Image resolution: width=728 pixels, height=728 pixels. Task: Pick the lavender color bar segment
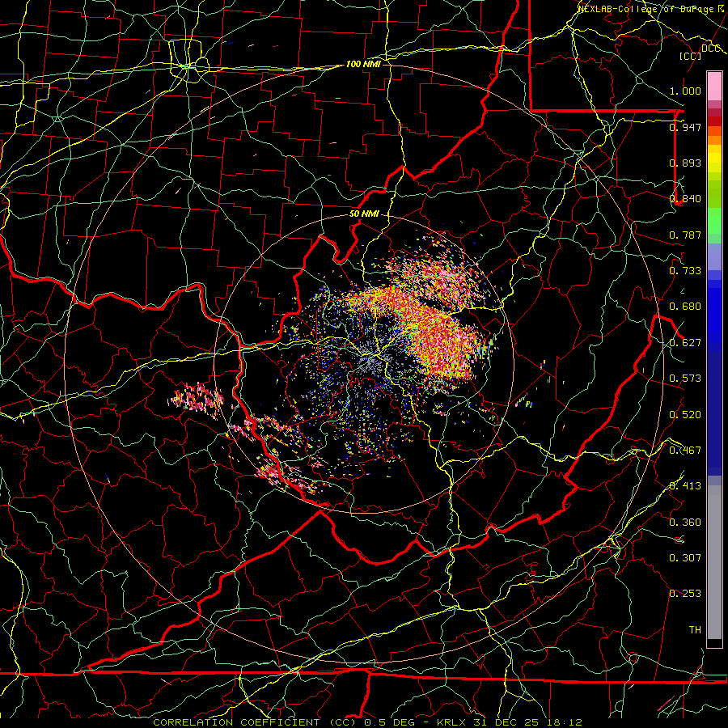[x=714, y=257]
